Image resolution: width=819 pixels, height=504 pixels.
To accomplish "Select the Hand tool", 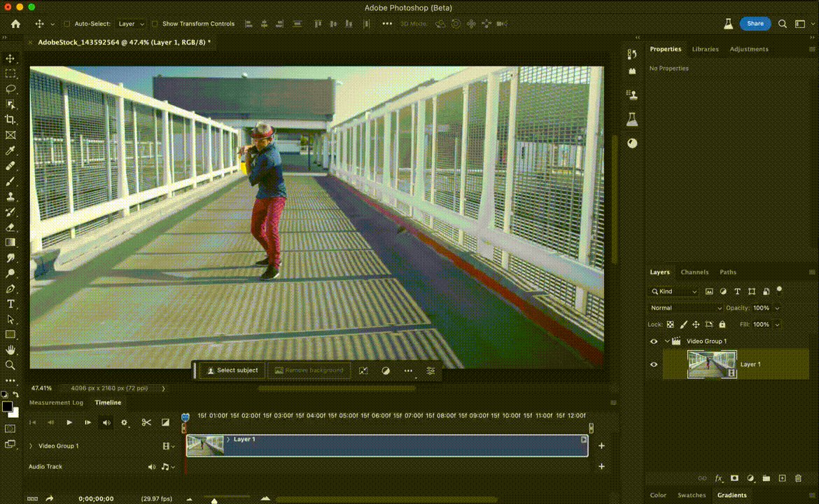I will click(10, 350).
